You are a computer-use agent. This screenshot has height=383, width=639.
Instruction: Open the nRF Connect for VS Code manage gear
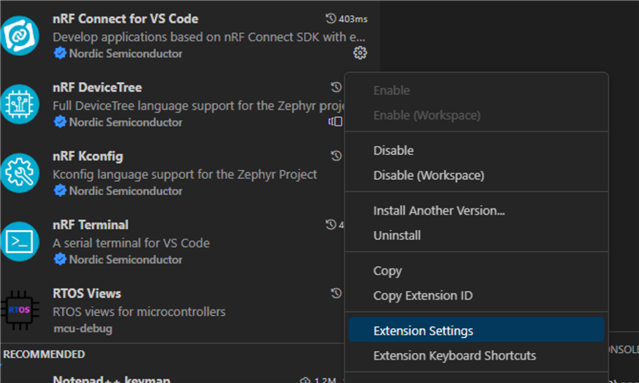[x=360, y=53]
